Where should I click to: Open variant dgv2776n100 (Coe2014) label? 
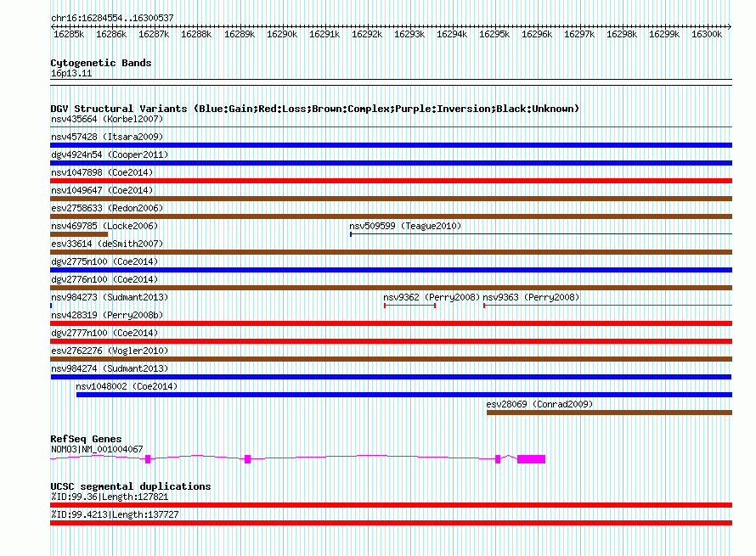click(x=104, y=279)
